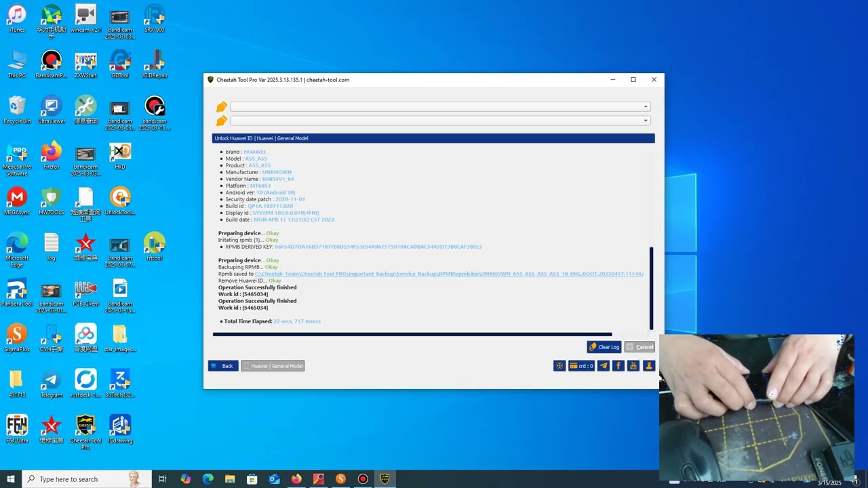868x488 pixels.
Task: Open the YouTube icon in Cheetah Tool
Action: click(633, 366)
